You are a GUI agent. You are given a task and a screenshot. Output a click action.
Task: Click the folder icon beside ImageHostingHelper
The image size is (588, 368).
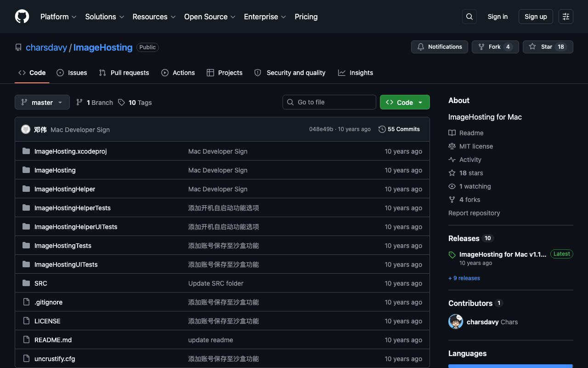pos(26,189)
